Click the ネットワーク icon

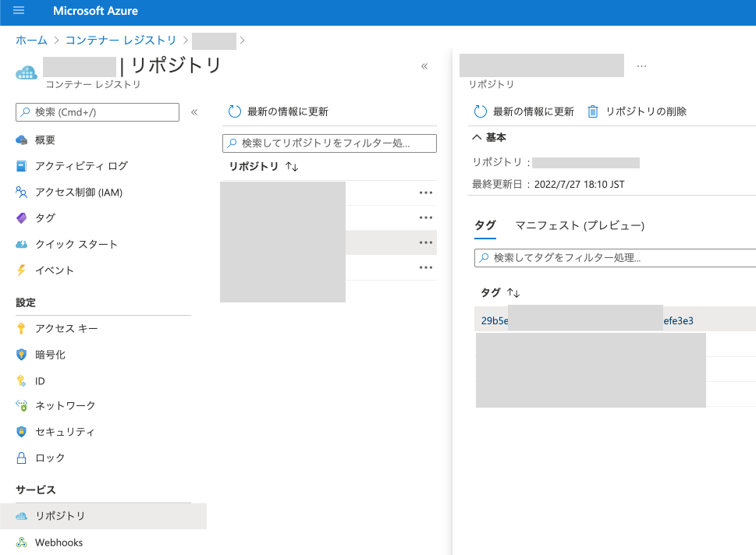(x=21, y=405)
